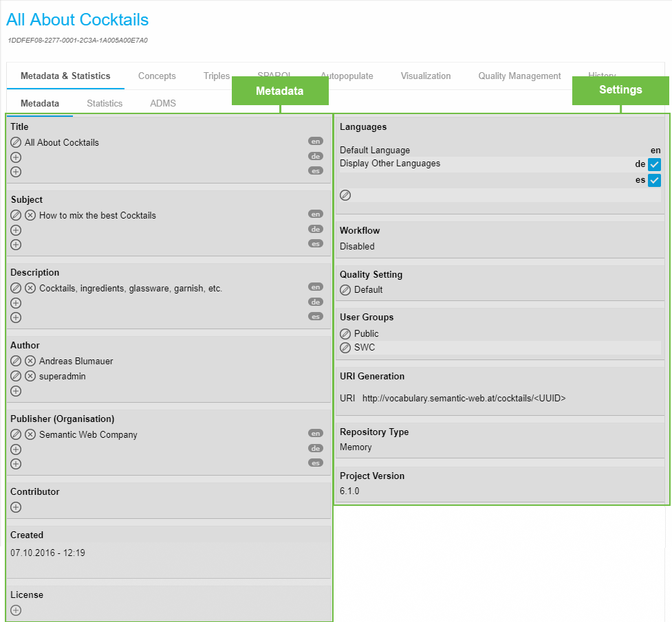672x622 pixels.
Task: Open the Quality Management tab
Action: 519,76
